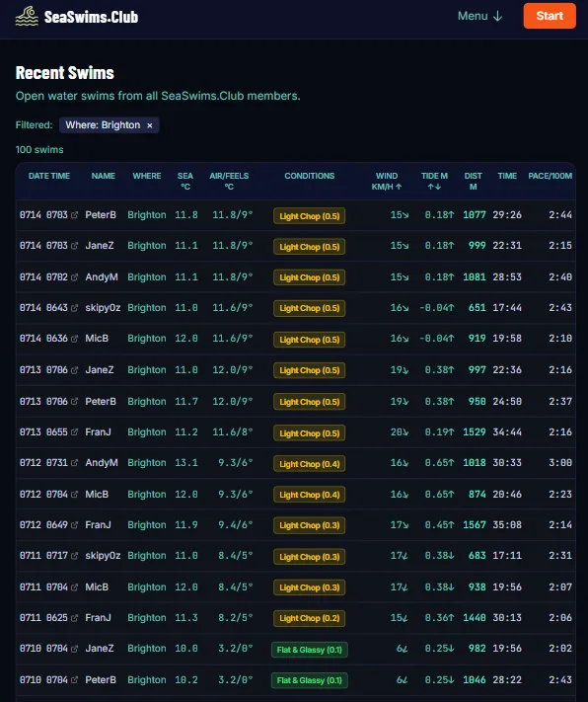Click the orange Start button

click(550, 16)
